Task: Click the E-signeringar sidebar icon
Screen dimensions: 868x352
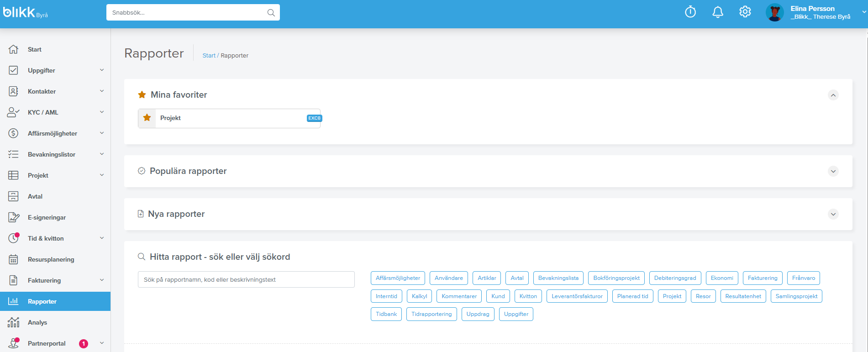Action: [14, 217]
